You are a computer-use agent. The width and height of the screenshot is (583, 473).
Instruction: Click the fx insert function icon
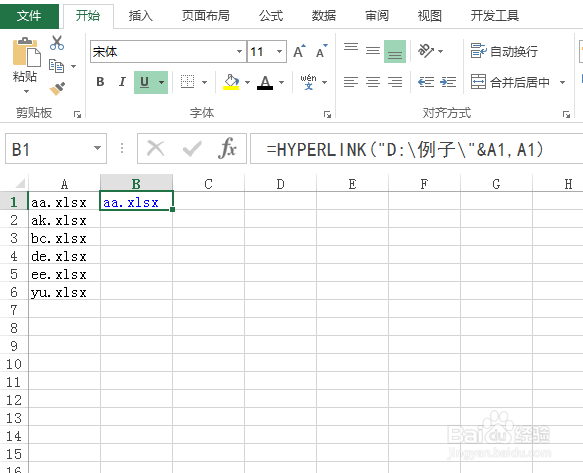pos(228,148)
